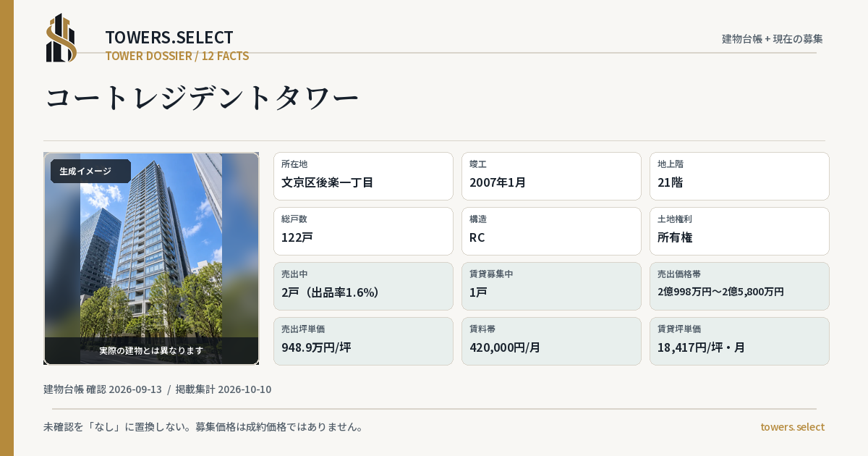Open the 賃貸募集中 1戸 card

pos(551,286)
